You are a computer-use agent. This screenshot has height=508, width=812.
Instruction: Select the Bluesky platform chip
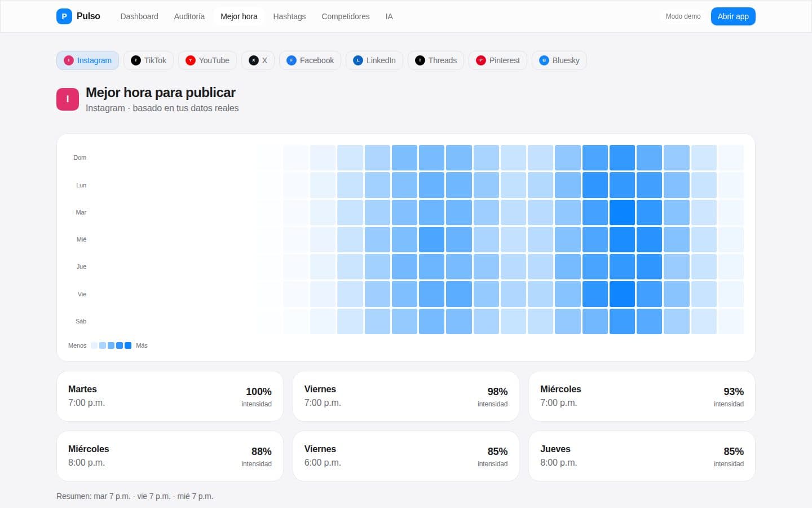(x=559, y=60)
